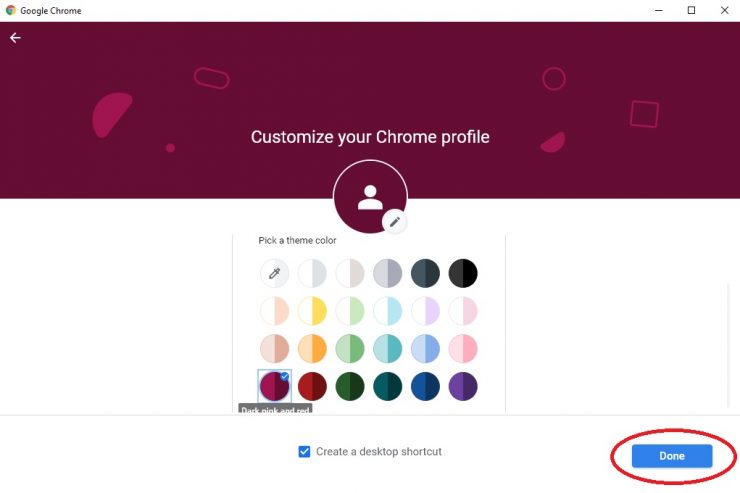This screenshot has width=740, height=493.
Task: Toggle Create a desktop shortcut checkbox
Action: [304, 451]
